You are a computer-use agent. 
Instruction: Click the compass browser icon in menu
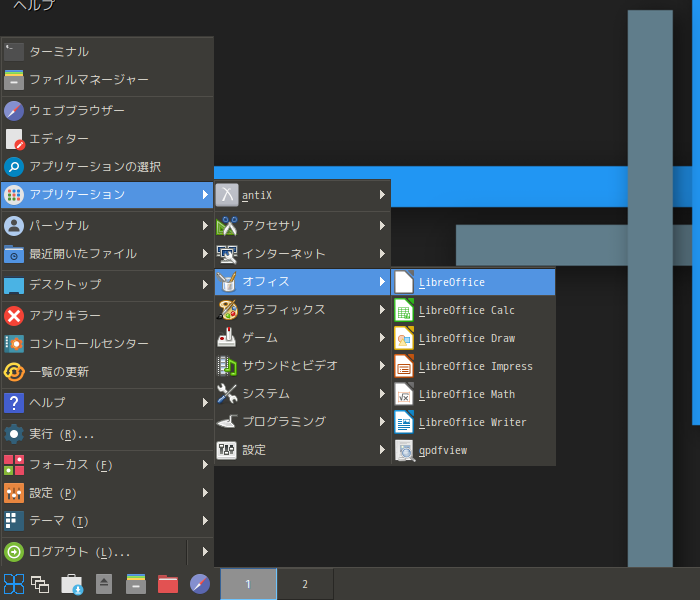(x=14, y=111)
